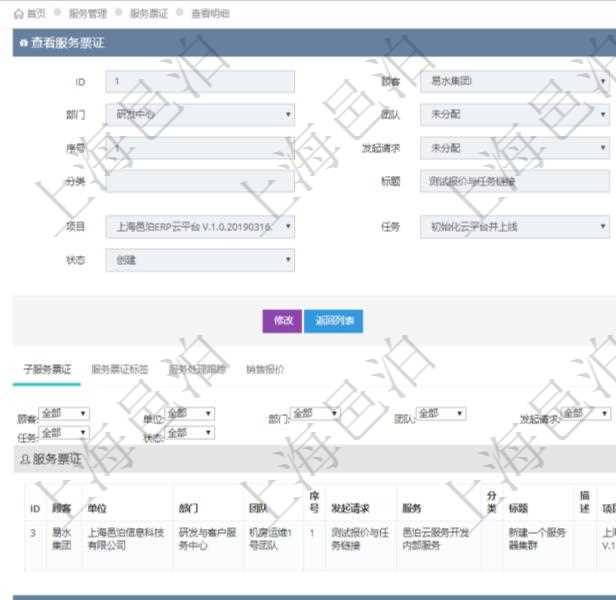Click 查看明细 breadcrumb item
The width and height of the screenshot is (616, 600).
(210, 14)
